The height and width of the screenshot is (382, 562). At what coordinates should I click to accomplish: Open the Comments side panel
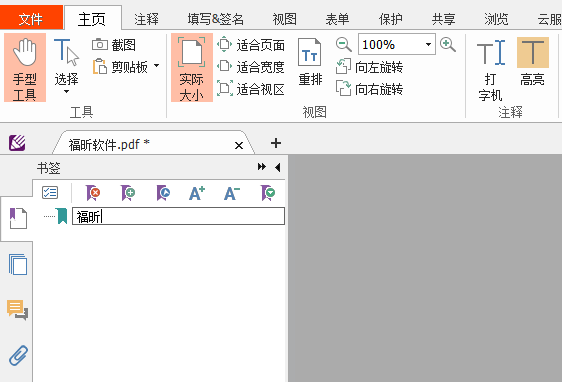click(17, 310)
